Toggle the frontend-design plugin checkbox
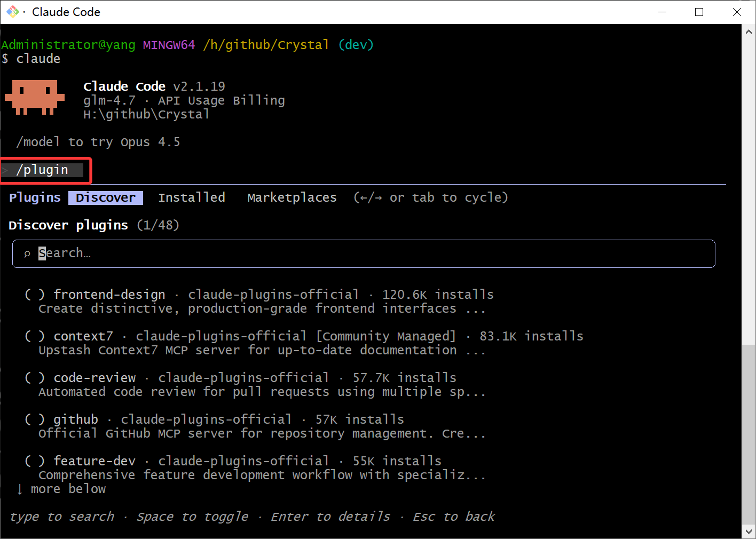The height and width of the screenshot is (539, 756). tap(35, 295)
